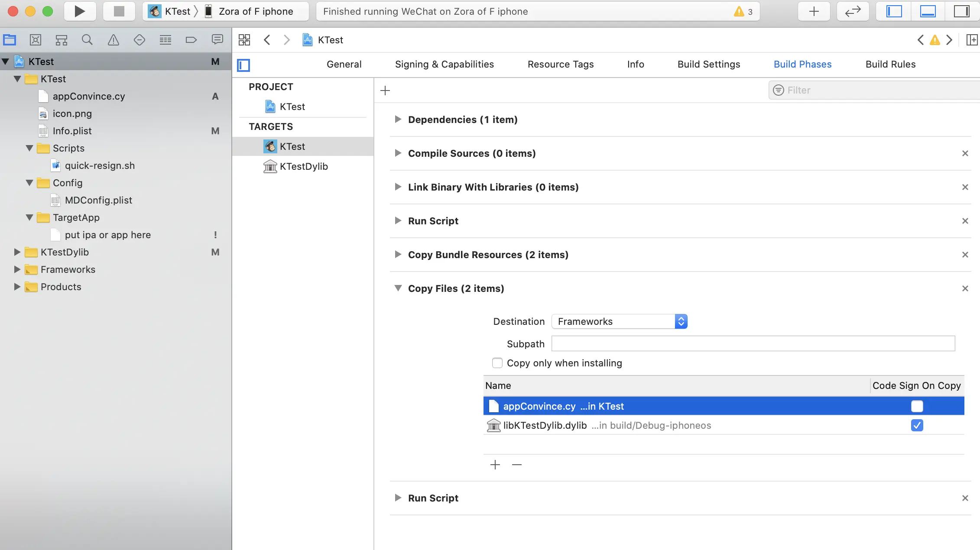Show the Breakpoint navigator icon

point(191,40)
